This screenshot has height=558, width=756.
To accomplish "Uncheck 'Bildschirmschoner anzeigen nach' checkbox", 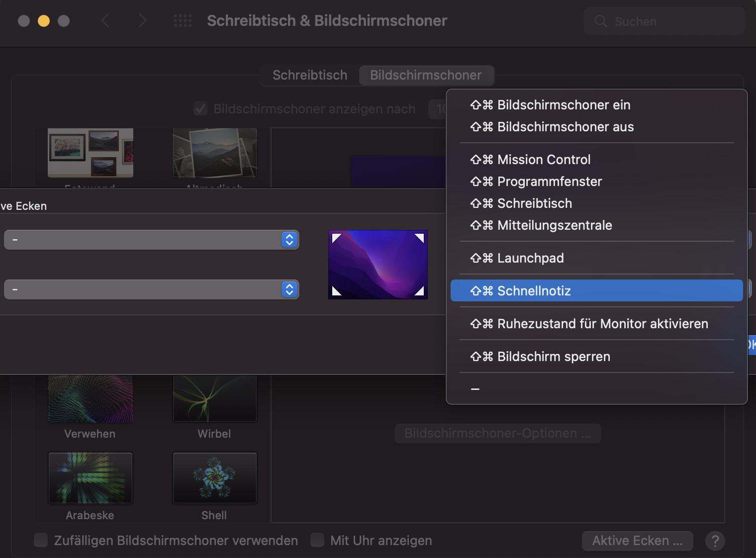I will click(x=200, y=109).
